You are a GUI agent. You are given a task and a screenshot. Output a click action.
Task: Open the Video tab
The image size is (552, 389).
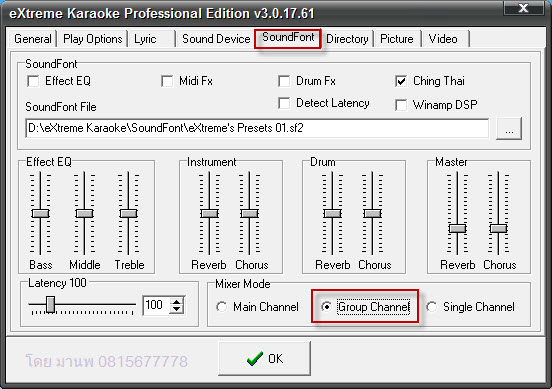445,39
